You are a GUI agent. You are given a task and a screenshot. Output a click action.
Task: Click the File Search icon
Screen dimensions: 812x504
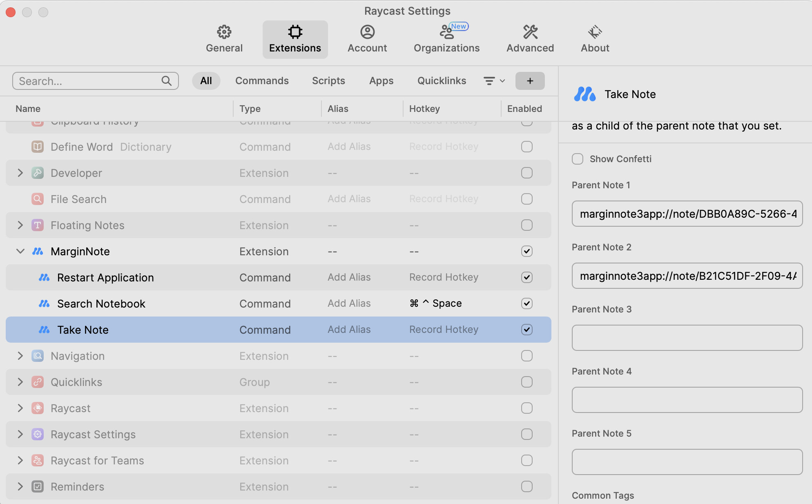pyautogui.click(x=38, y=199)
